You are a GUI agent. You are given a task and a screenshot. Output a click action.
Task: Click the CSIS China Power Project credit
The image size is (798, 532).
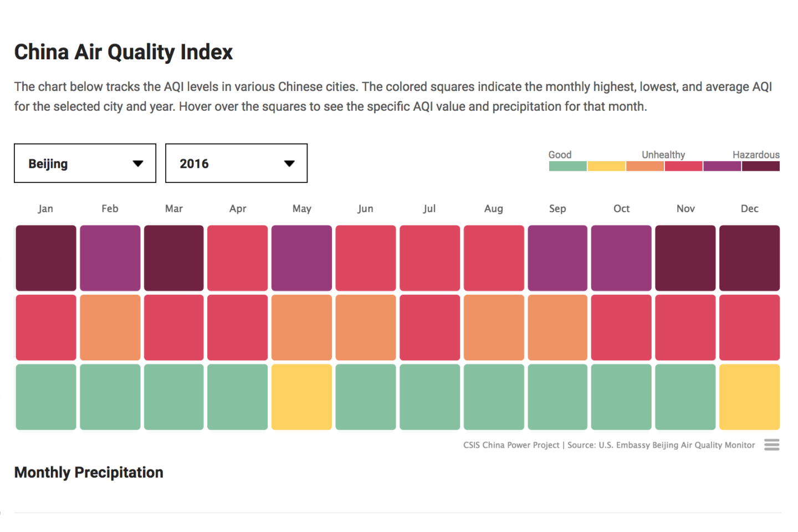(511, 445)
